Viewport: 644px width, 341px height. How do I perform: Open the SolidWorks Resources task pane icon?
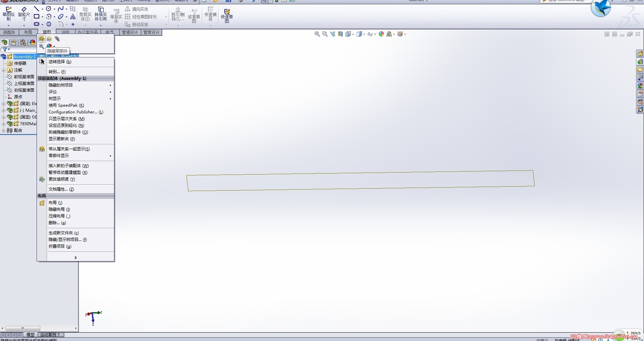click(640, 53)
